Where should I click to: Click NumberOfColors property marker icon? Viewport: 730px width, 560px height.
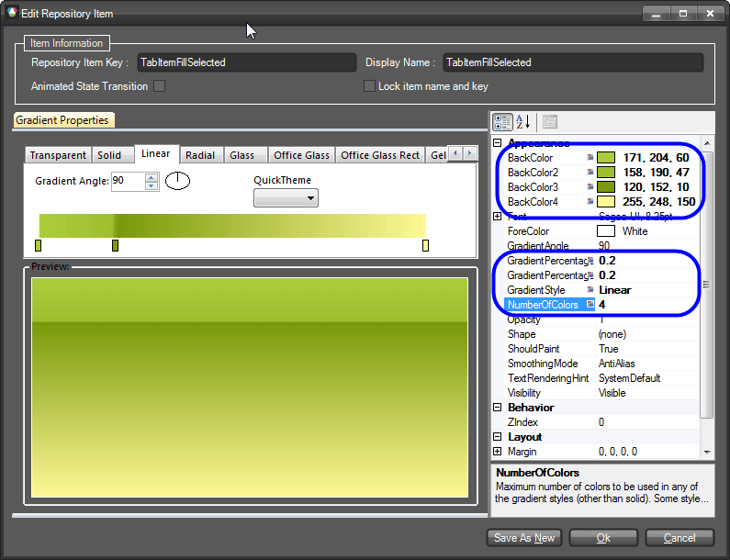[590, 305]
